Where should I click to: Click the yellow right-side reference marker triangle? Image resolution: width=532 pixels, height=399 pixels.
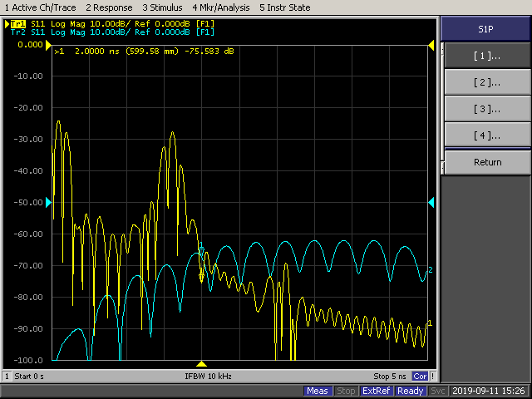431,45
